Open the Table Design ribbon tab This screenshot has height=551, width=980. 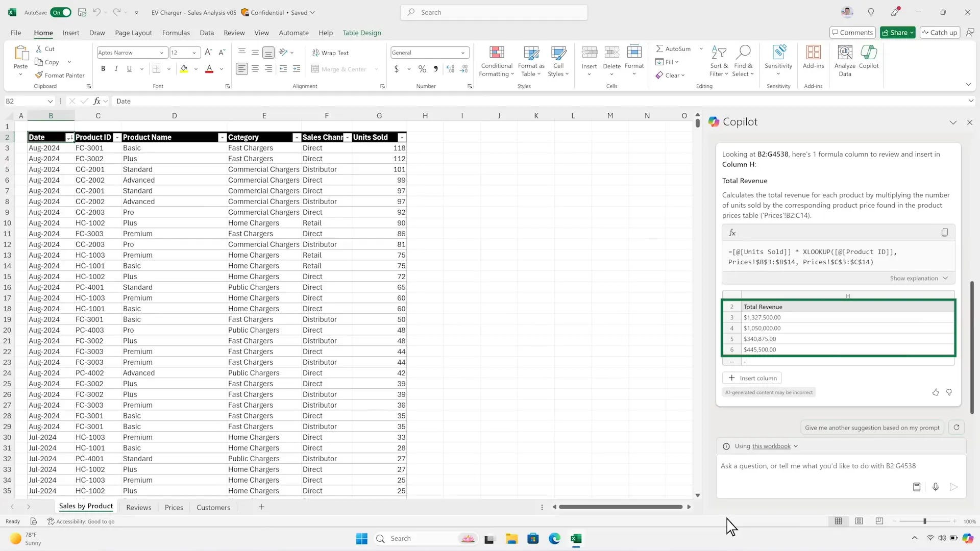click(x=361, y=33)
